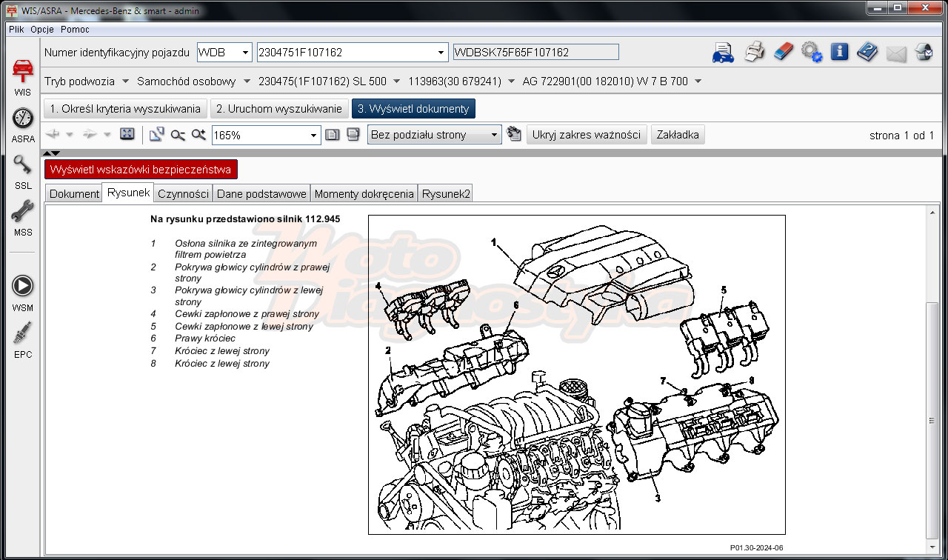Click the Ukryj zakres ważności button
This screenshot has height=560, width=948.
(x=587, y=135)
